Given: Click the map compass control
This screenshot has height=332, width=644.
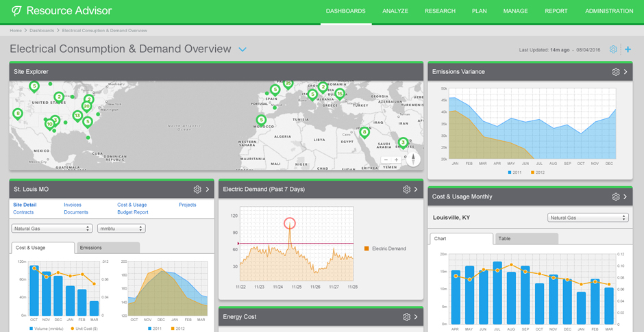Looking at the screenshot, I should tap(413, 159).
